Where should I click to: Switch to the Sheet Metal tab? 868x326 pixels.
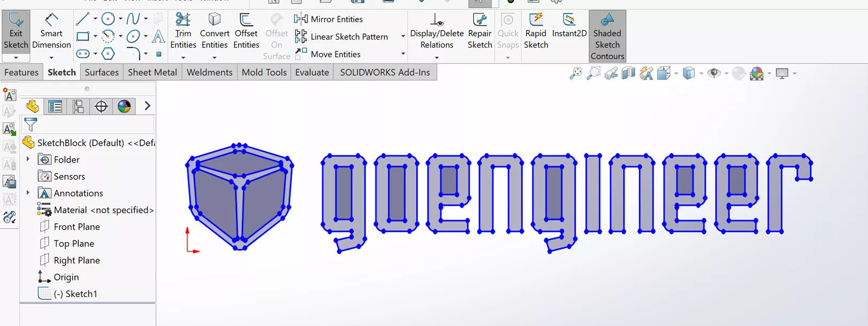coord(153,72)
